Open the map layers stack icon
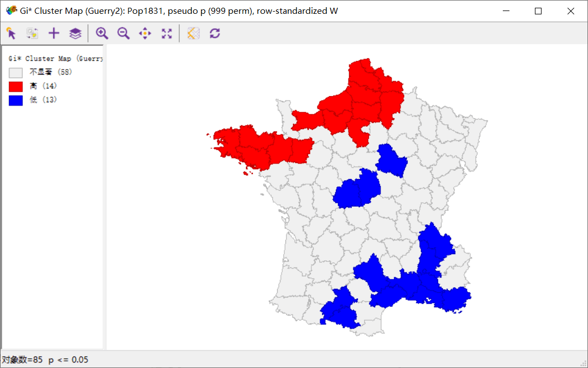Image resolution: width=588 pixels, height=368 pixels. coord(75,33)
